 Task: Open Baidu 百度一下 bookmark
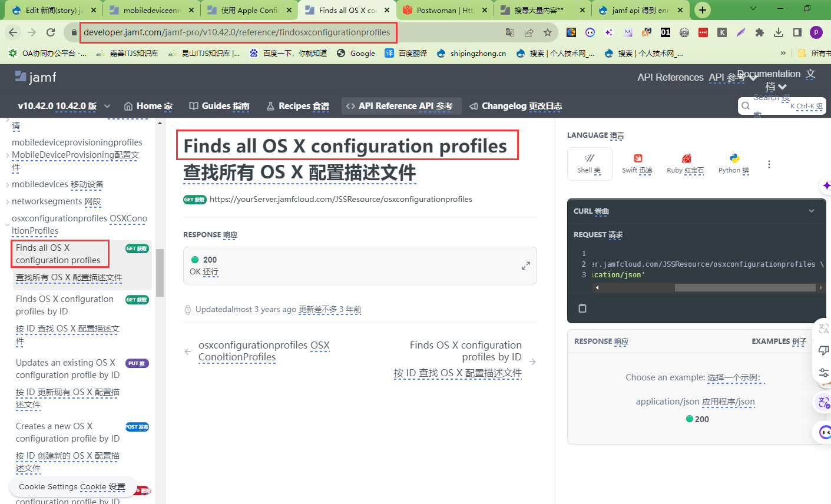tap(289, 53)
